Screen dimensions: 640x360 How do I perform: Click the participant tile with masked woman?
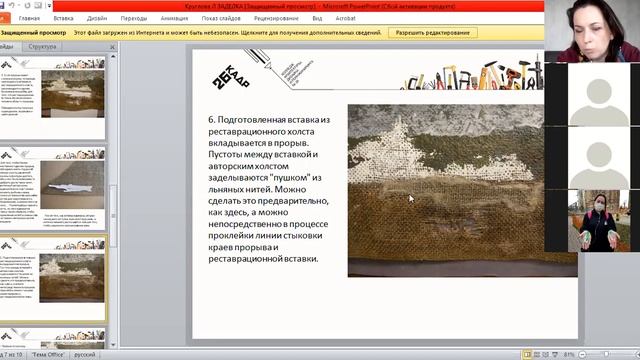(x=599, y=221)
